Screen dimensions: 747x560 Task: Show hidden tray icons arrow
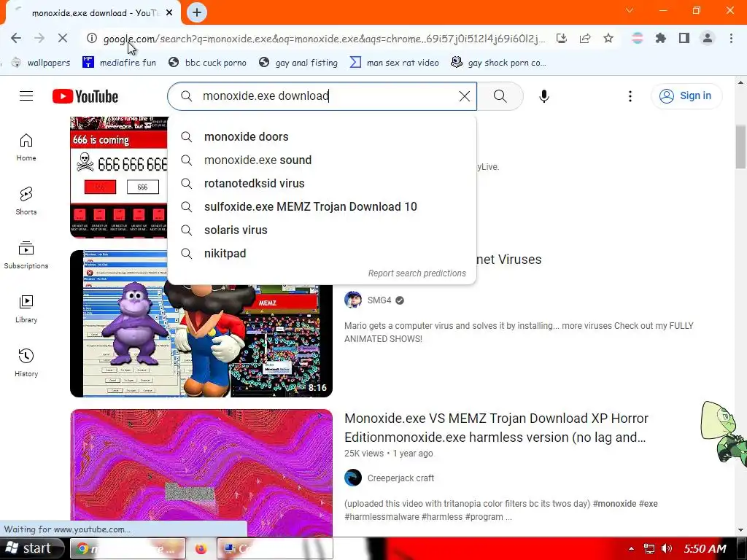tap(631, 548)
